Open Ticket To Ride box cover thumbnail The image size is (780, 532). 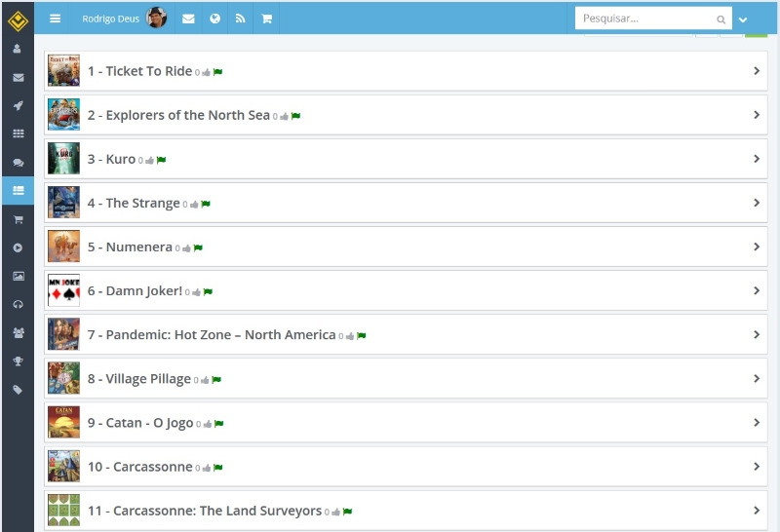pyautogui.click(x=63, y=70)
